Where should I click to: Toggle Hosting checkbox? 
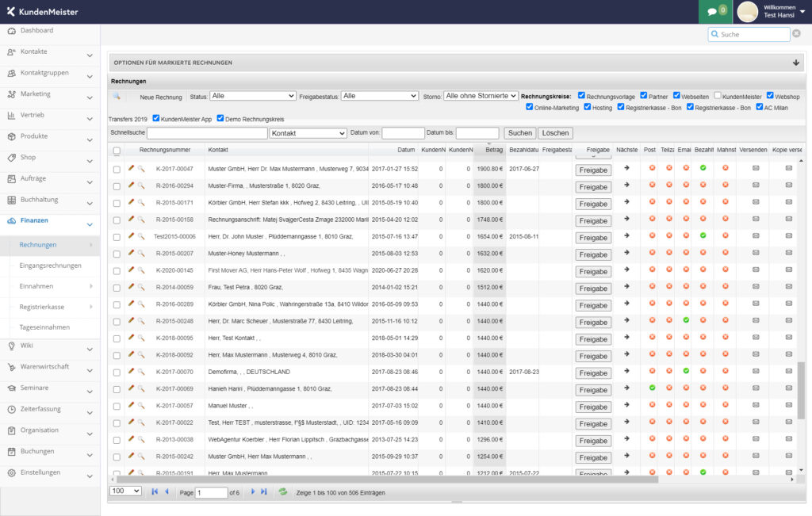click(588, 107)
